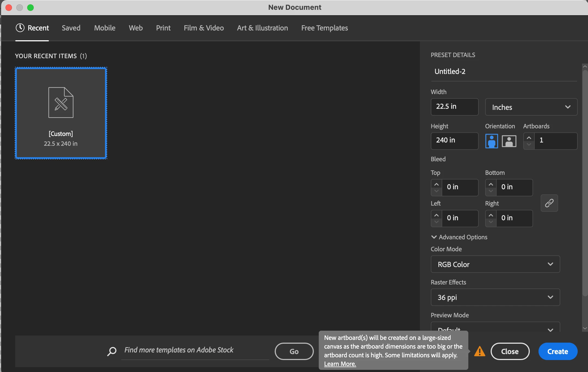Image resolution: width=588 pixels, height=372 pixels.
Task: Open the Inches units dropdown
Action: [531, 107]
